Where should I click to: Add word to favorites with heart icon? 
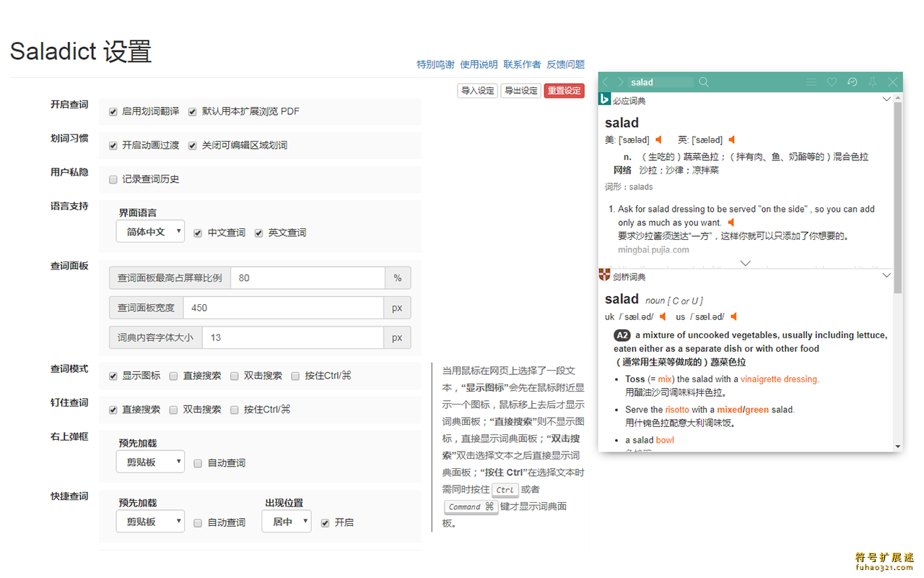pos(832,82)
